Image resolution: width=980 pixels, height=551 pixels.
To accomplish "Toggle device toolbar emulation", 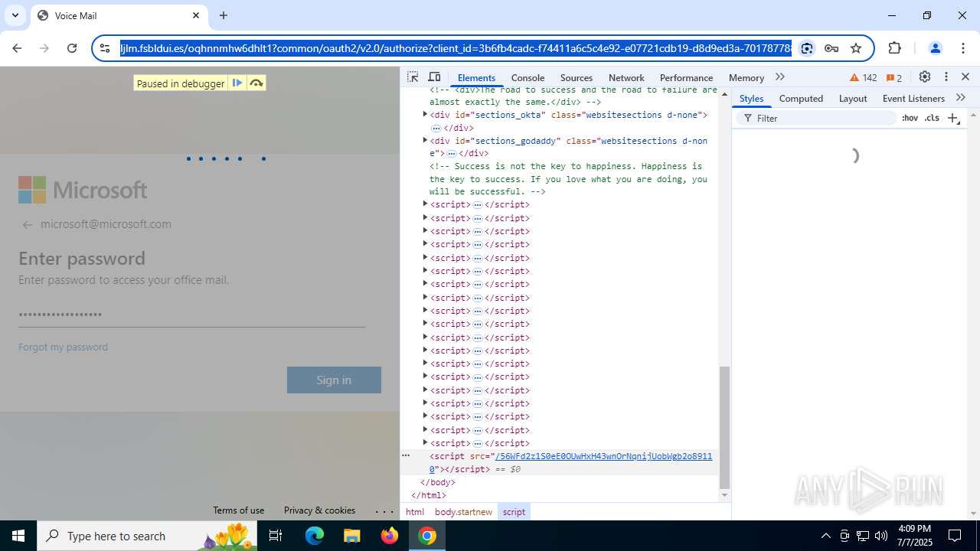I will coord(434,77).
